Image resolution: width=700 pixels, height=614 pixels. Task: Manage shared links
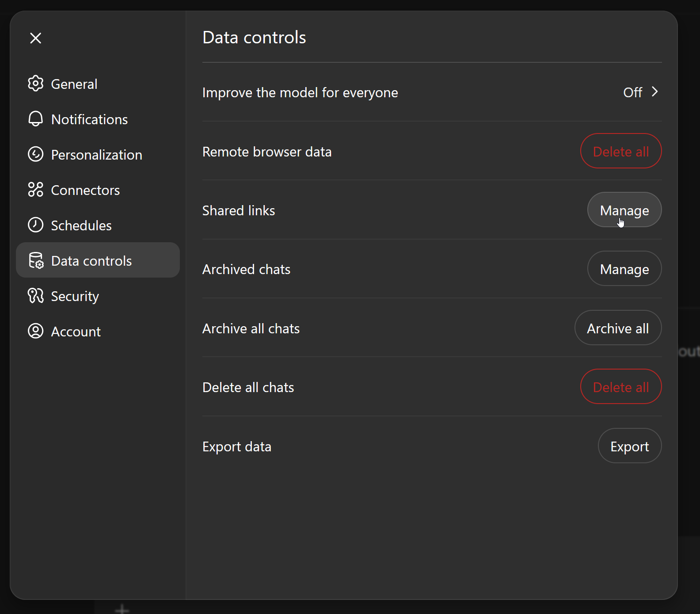[x=624, y=210]
